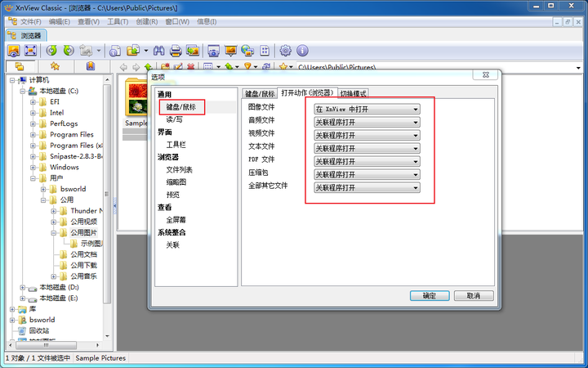This screenshot has height=368, width=588.
Task: Click the Back navigation arrow
Action: point(123,67)
